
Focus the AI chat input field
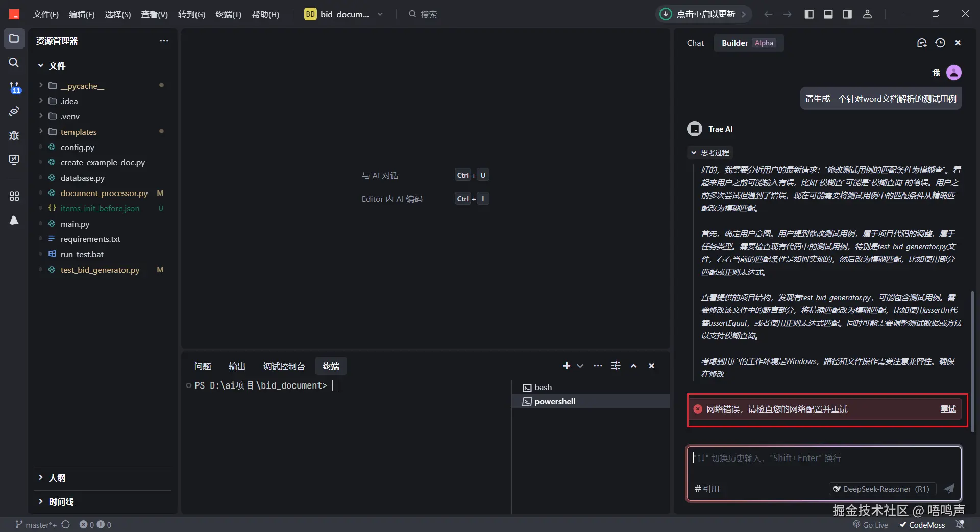[823, 465]
